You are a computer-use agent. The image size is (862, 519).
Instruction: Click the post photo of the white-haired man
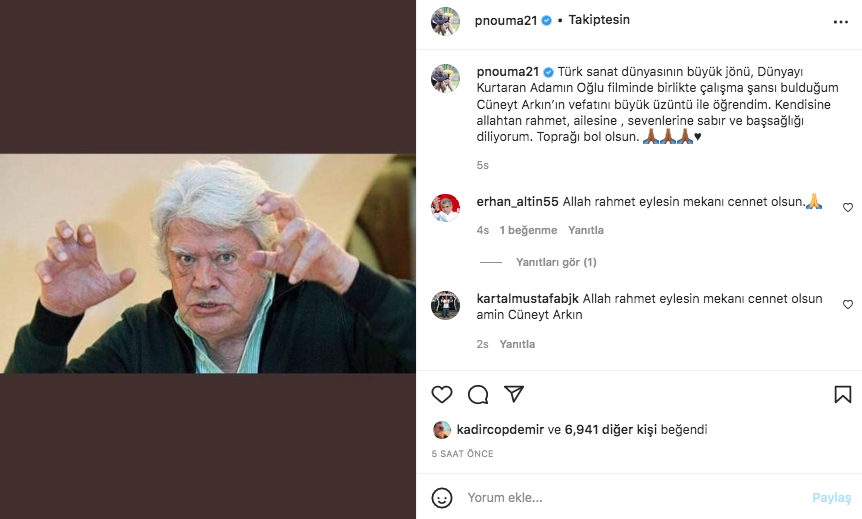tap(208, 263)
